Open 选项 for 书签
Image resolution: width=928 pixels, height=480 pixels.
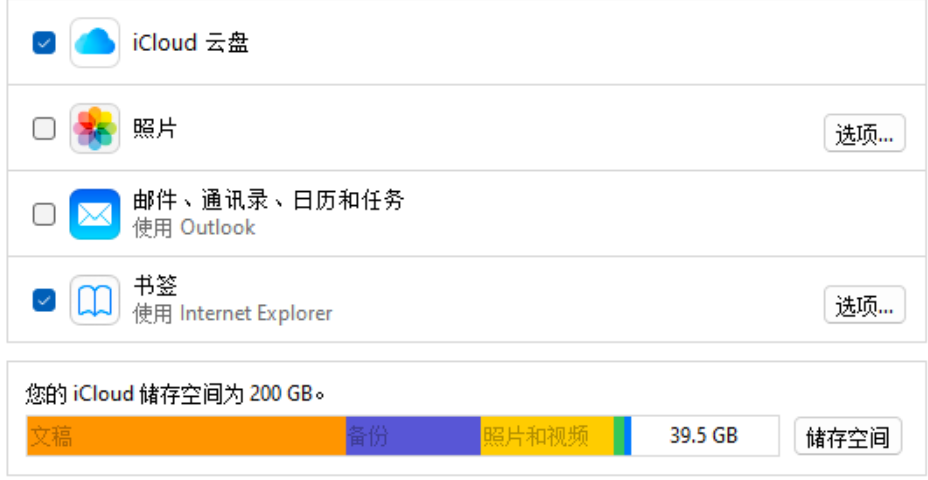pos(864,305)
